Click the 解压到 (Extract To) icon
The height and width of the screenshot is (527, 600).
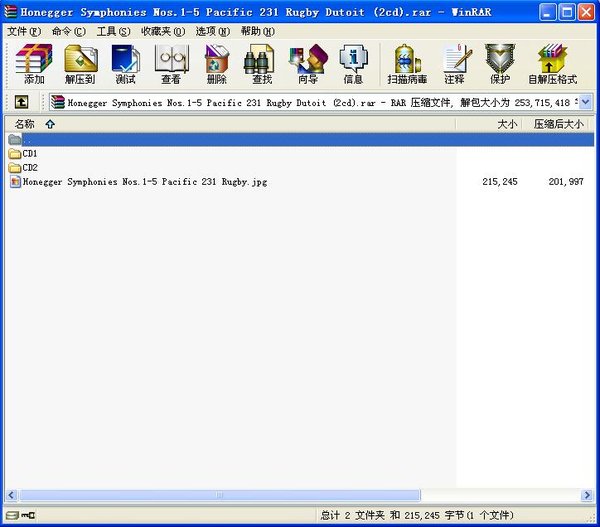(80, 64)
